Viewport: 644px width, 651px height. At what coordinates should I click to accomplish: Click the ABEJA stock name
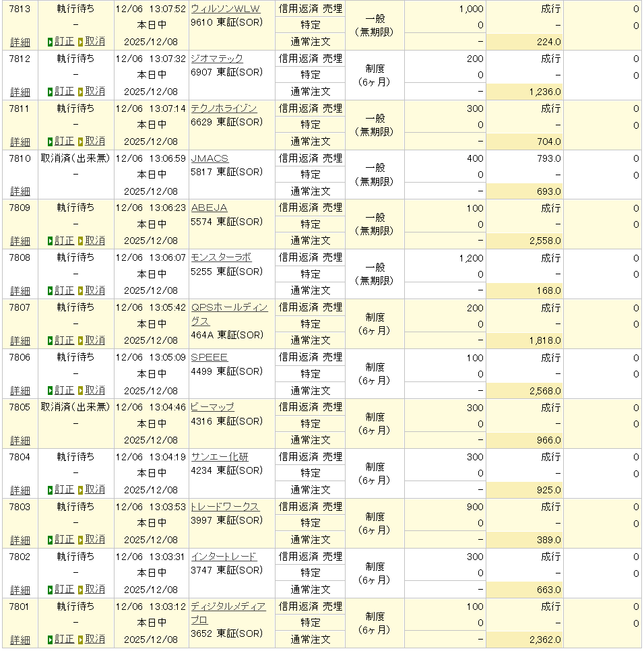[x=209, y=208]
